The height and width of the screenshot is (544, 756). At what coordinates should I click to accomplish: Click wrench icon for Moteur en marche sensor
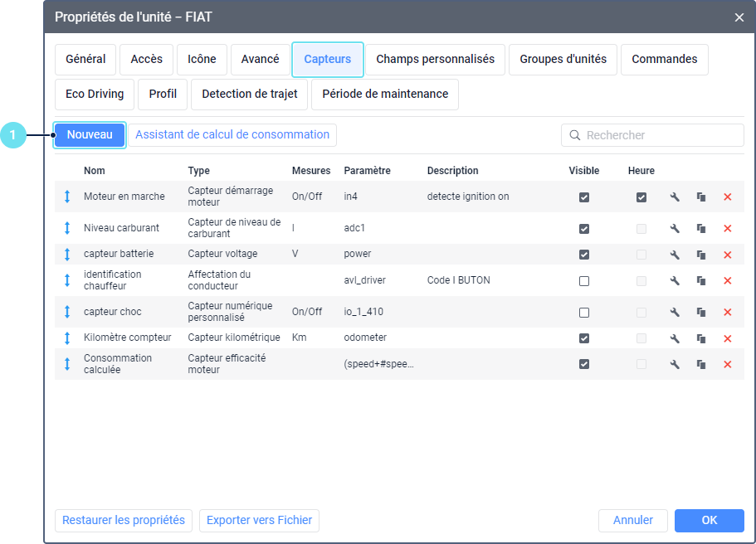tap(675, 197)
